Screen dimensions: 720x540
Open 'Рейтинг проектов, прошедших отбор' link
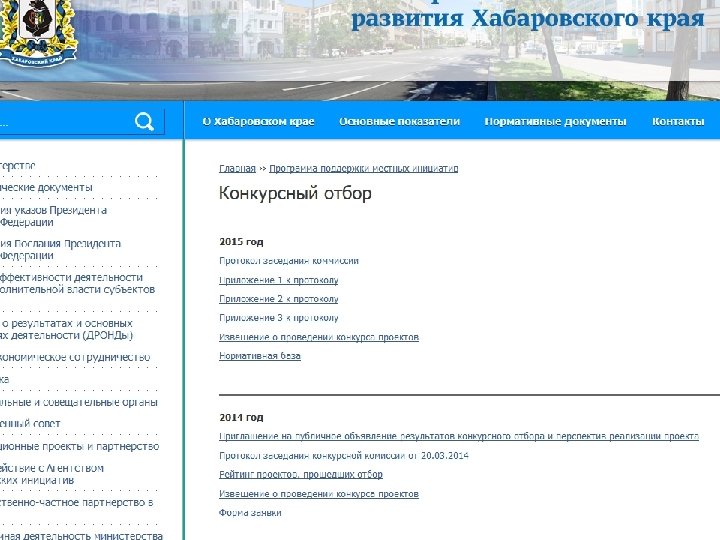coord(301,474)
